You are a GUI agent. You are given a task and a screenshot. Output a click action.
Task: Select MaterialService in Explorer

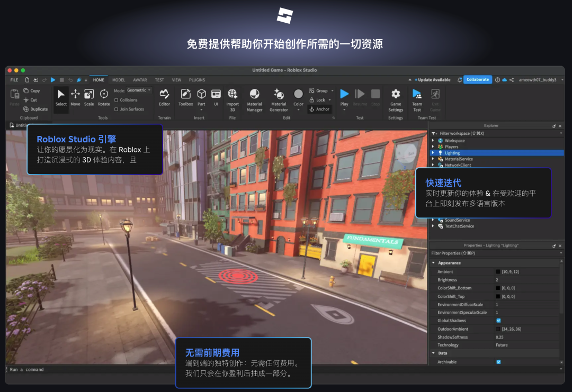(x=459, y=159)
